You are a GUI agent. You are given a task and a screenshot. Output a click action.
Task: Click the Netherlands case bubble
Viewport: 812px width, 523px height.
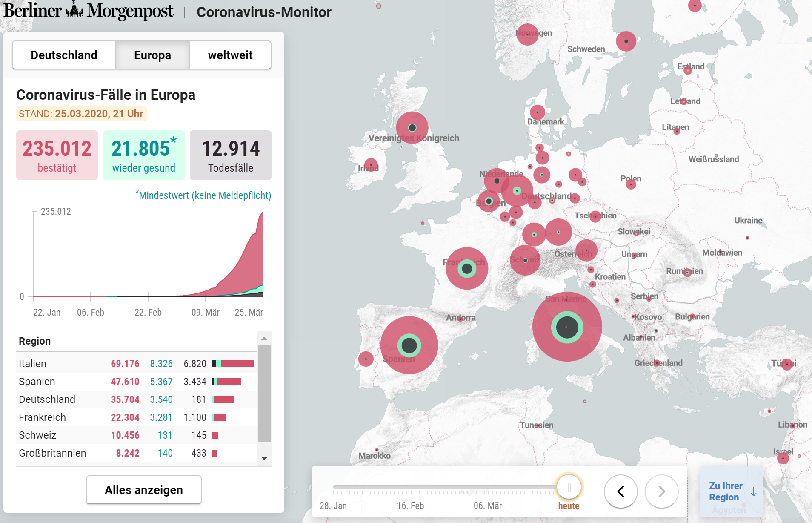pos(497,181)
